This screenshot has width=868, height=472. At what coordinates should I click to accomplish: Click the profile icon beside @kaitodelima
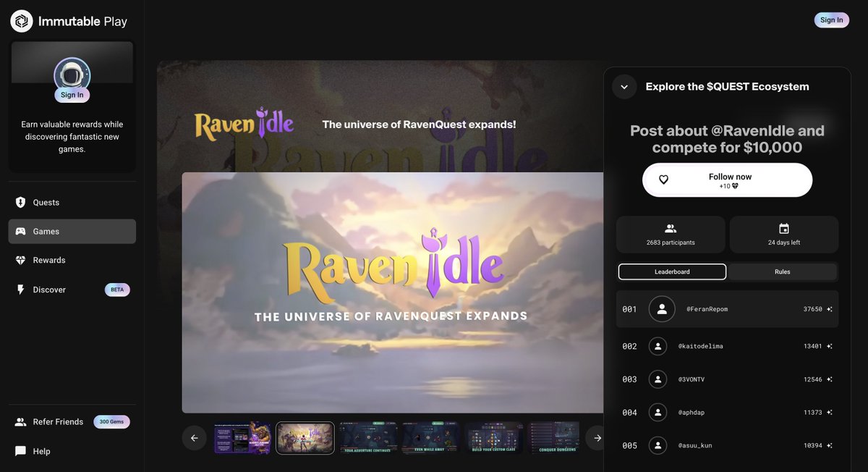coord(658,346)
